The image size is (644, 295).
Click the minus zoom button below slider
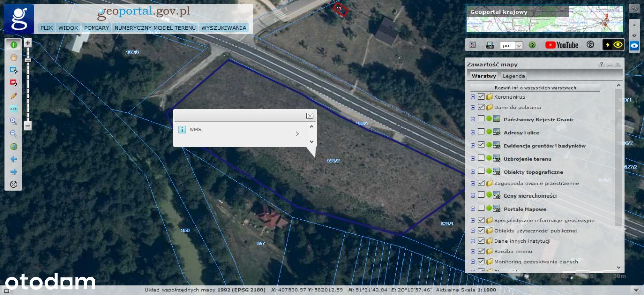click(28, 126)
